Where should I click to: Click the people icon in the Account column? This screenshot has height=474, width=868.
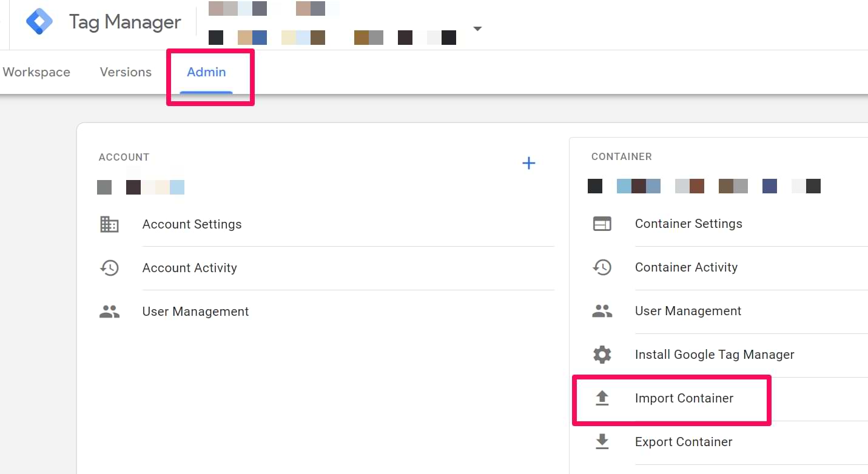(x=109, y=312)
